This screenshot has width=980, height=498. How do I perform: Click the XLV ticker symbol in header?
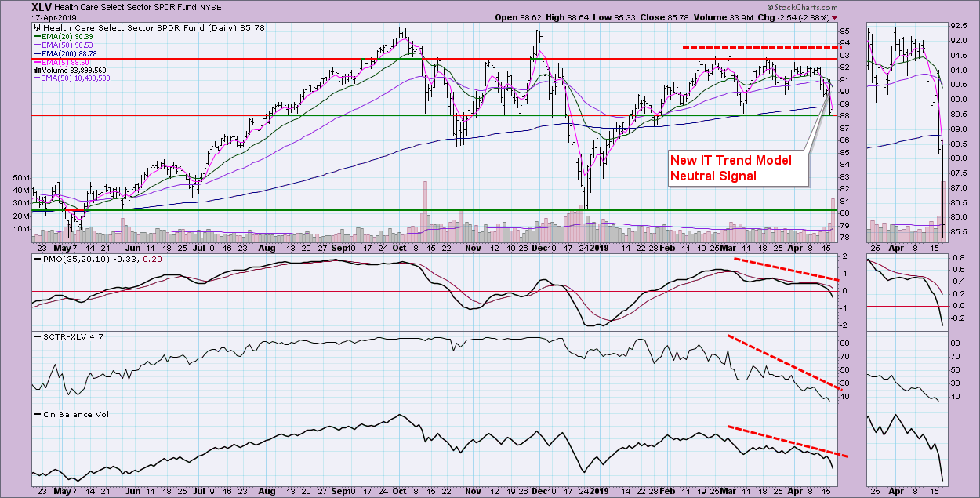(x=42, y=6)
